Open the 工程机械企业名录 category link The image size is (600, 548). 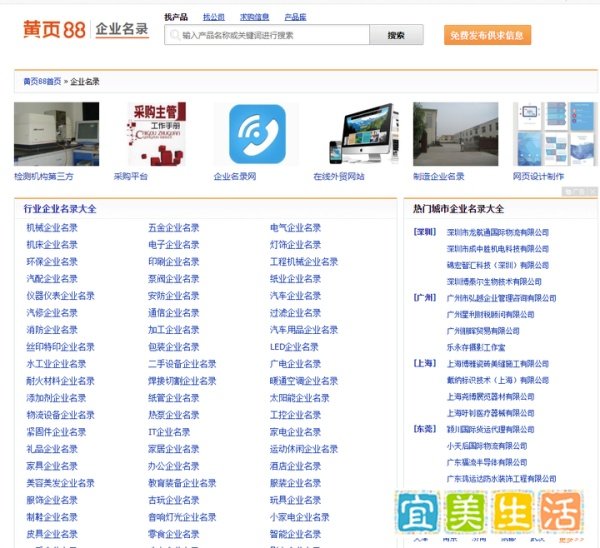(304, 262)
